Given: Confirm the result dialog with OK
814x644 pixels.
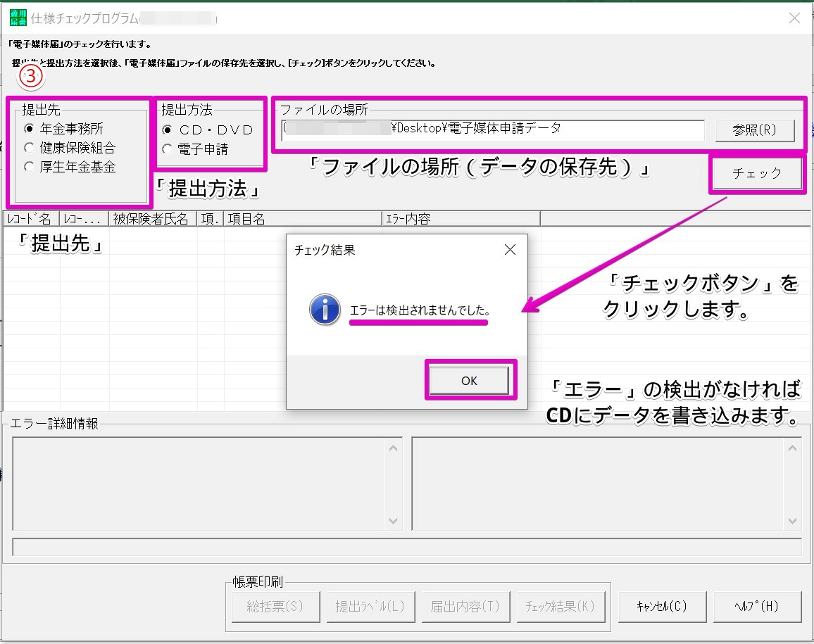Looking at the screenshot, I should tap(470, 381).
